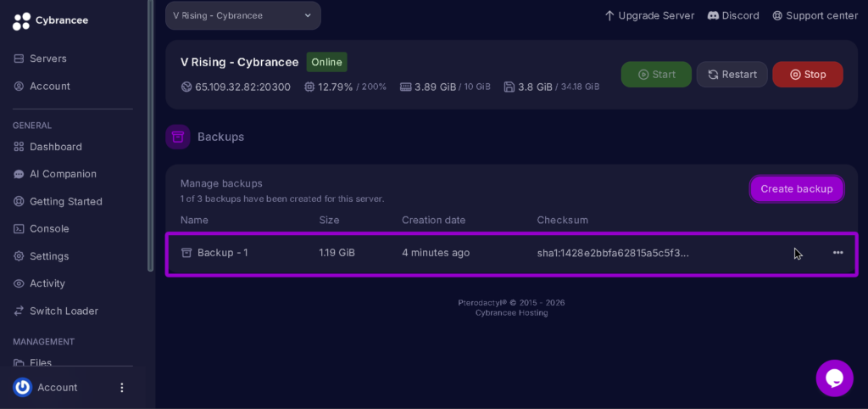868x409 pixels.
Task: Open the Switch Loader page
Action: click(64, 311)
